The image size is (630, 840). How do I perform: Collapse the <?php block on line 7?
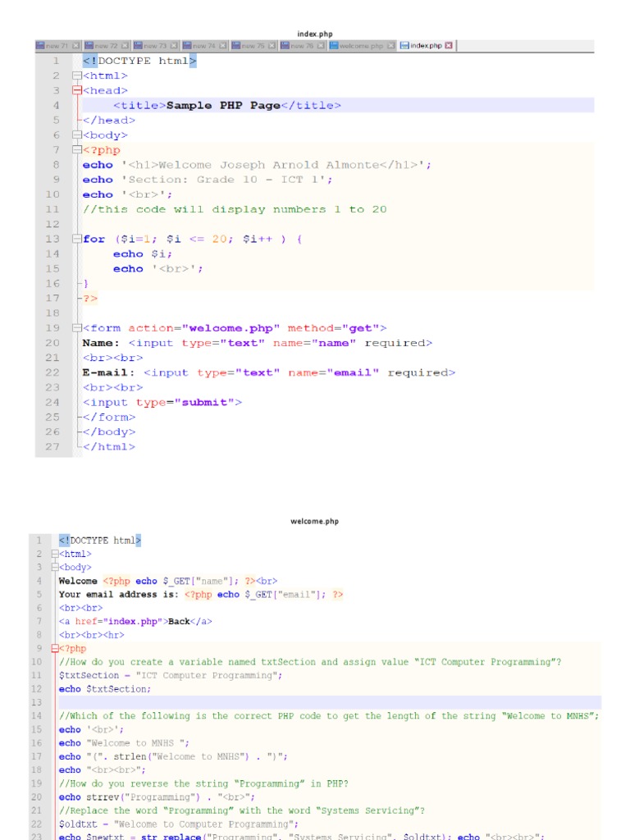(x=76, y=150)
